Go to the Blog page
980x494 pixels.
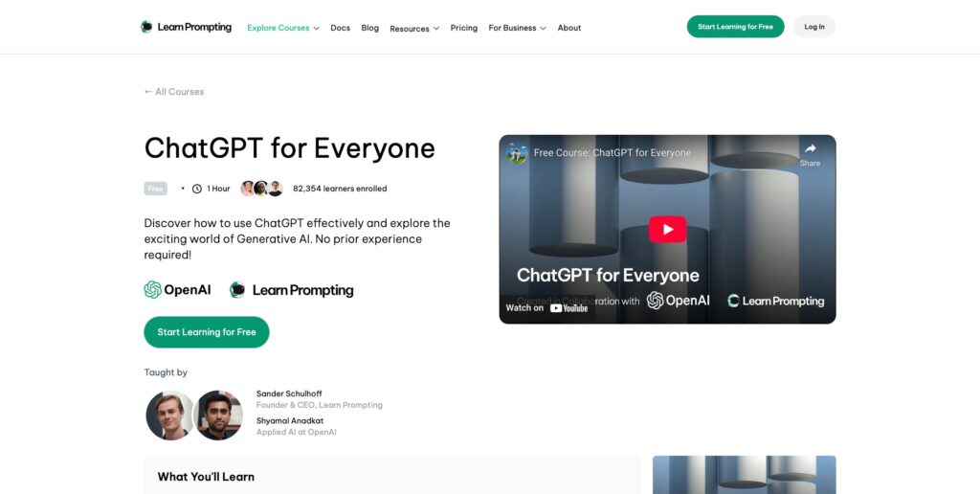[x=370, y=28]
